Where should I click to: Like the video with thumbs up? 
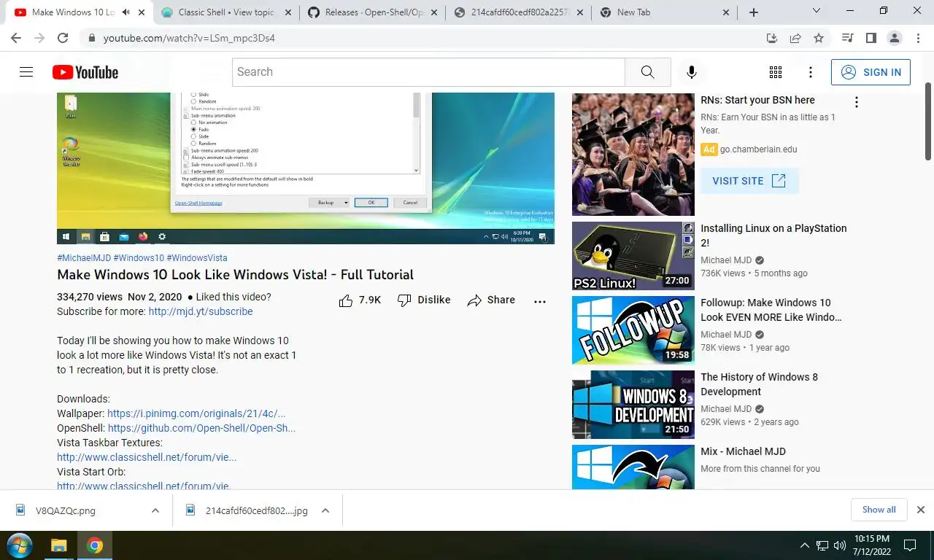(360, 300)
